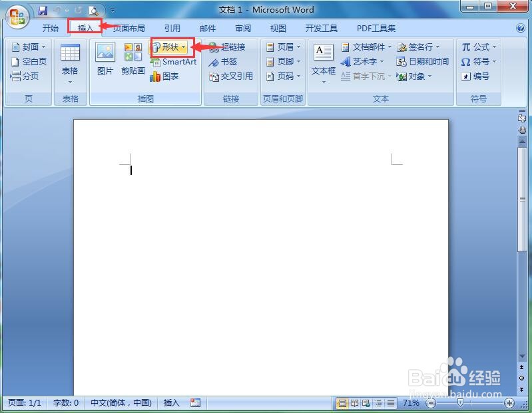Insert a hyperlink (超链接)

[227, 47]
